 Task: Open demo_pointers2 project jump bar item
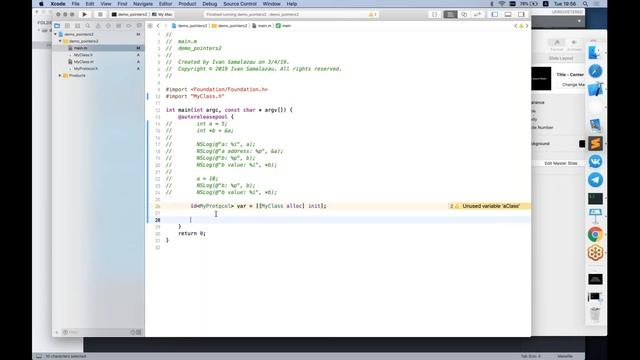(x=190, y=26)
